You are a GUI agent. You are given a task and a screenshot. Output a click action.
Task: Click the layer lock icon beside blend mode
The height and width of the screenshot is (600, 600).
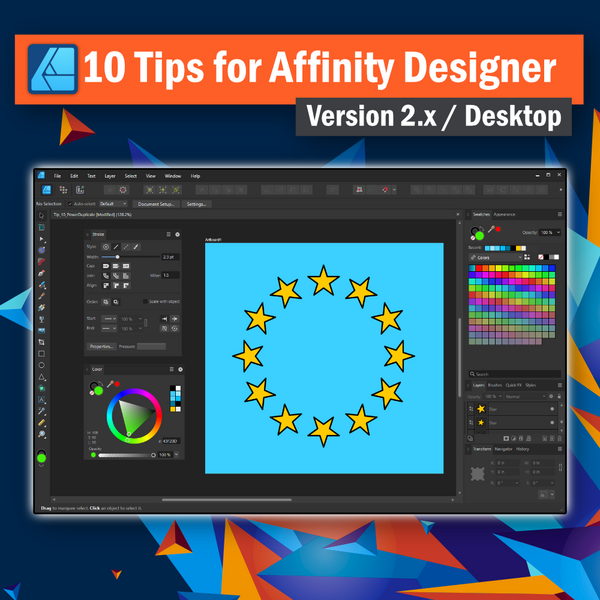tap(559, 396)
